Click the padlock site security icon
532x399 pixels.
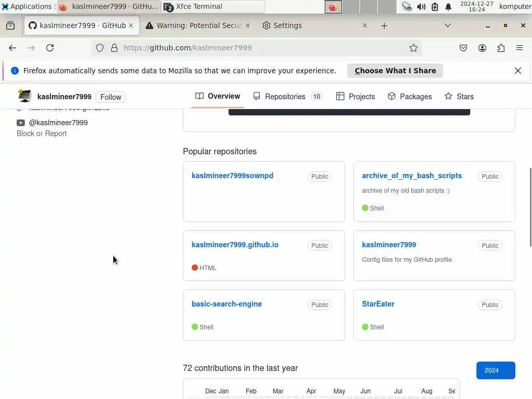click(114, 48)
